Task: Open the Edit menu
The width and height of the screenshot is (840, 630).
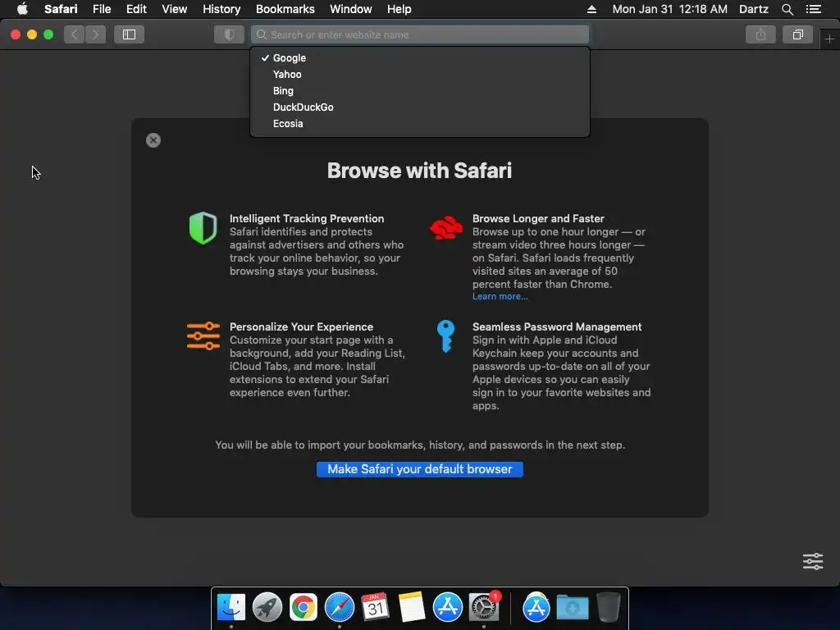Action: tap(136, 9)
